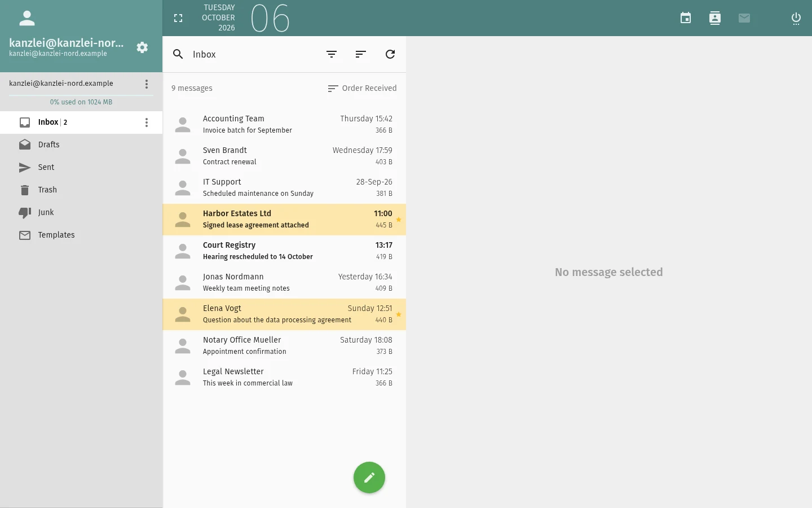
Task: Open the Drafts folder
Action: pyautogui.click(x=81, y=145)
